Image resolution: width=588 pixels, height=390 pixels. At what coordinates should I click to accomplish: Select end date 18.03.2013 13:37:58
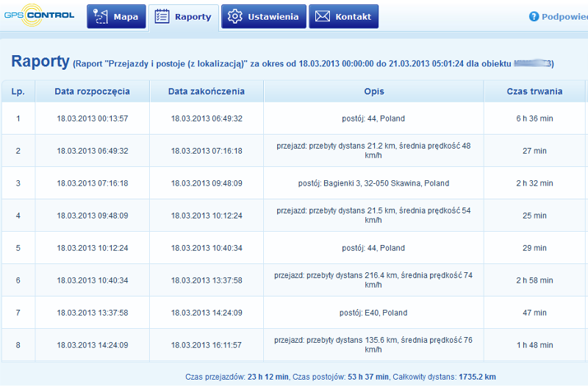[x=207, y=280]
